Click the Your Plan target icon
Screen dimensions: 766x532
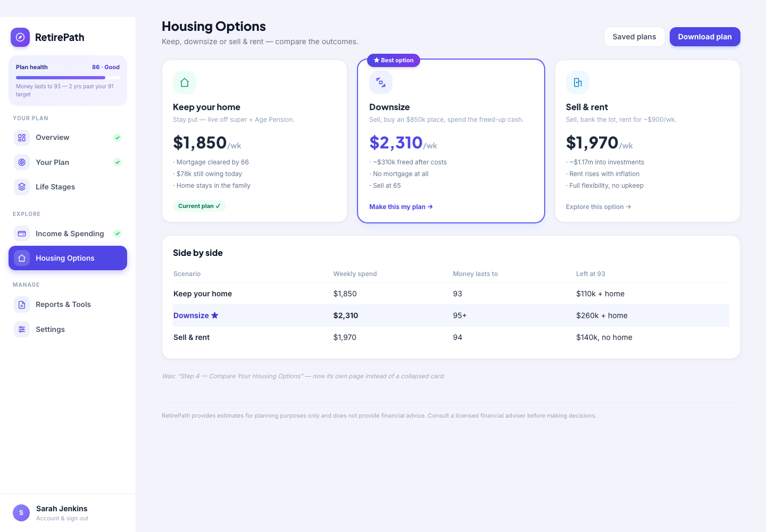pyautogui.click(x=22, y=162)
